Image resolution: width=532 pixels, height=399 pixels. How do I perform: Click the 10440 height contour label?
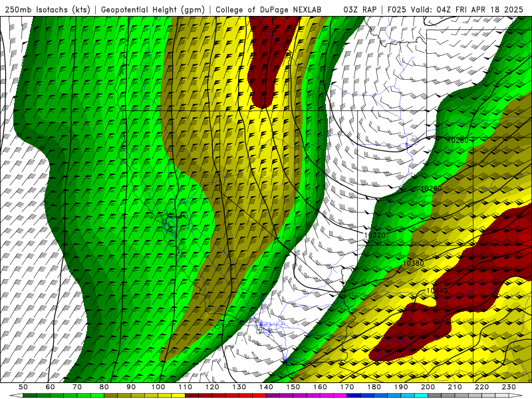pos(437,291)
